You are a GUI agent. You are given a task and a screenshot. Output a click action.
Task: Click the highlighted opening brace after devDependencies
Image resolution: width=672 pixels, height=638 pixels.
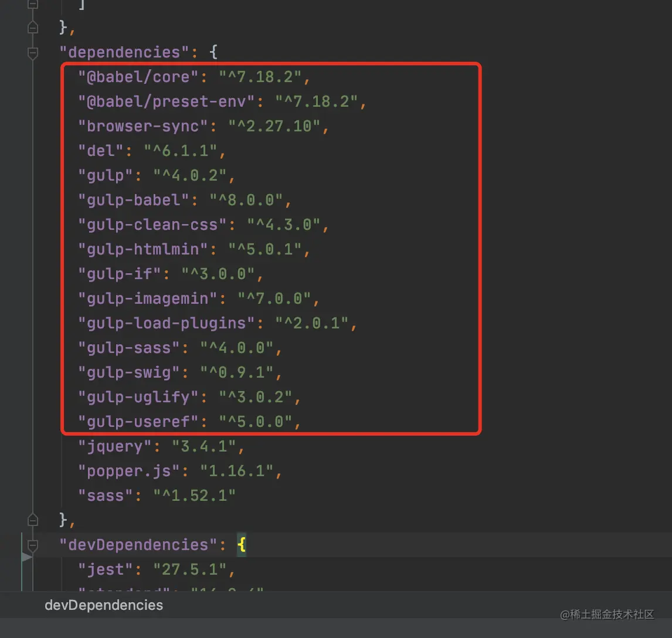tap(242, 545)
